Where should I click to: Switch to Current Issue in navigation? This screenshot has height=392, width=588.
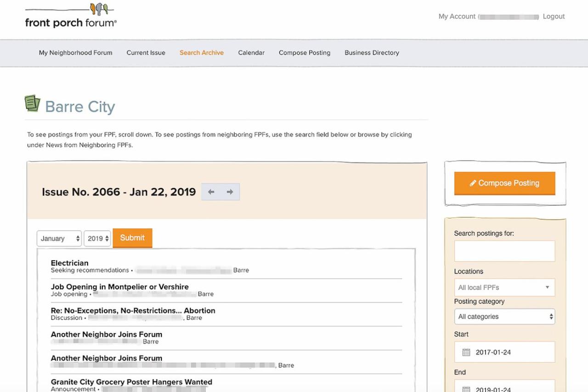(146, 53)
